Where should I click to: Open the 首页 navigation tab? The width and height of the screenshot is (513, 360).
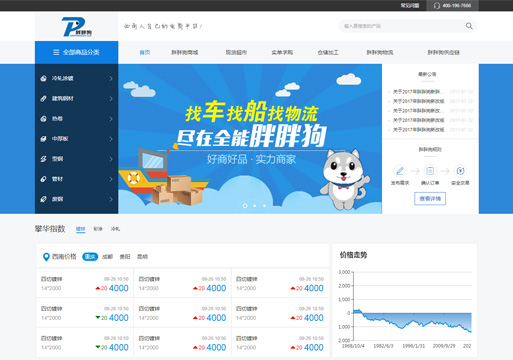tap(145, 52)
